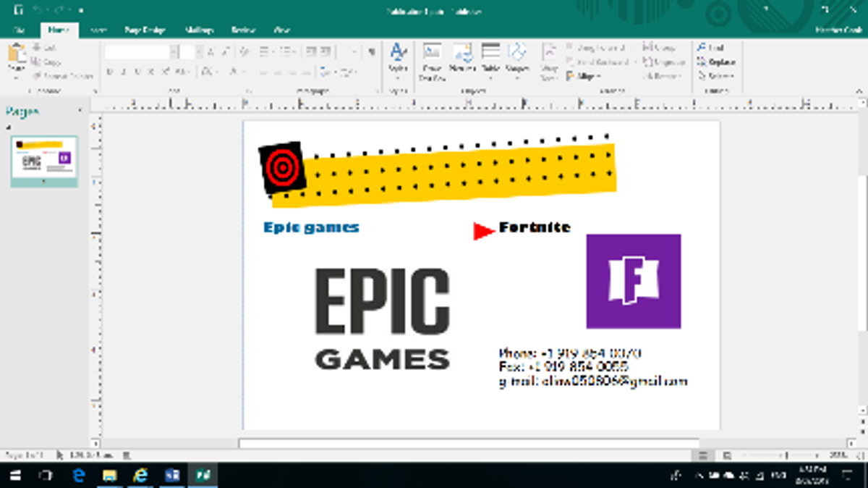The width and height of the screenshot is (868, 488).
Task: Toggle Subscript formatting
Action: click(151, 72)
